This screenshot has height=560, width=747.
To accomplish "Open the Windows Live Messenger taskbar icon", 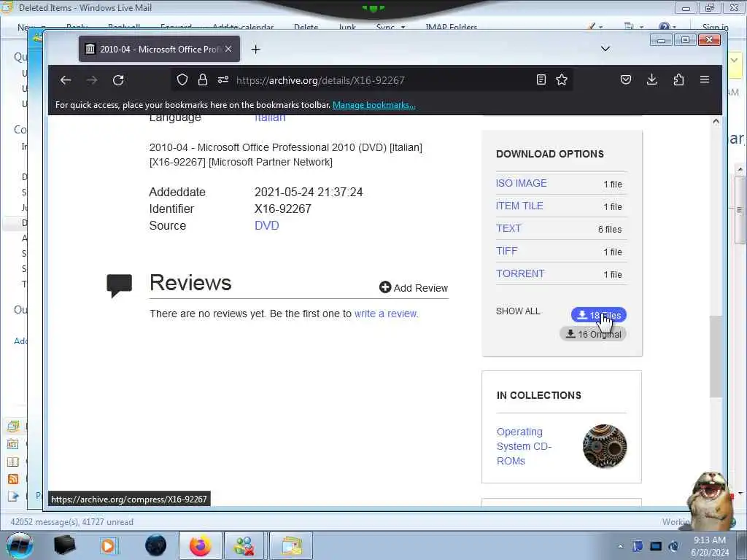I will point(244,545).
